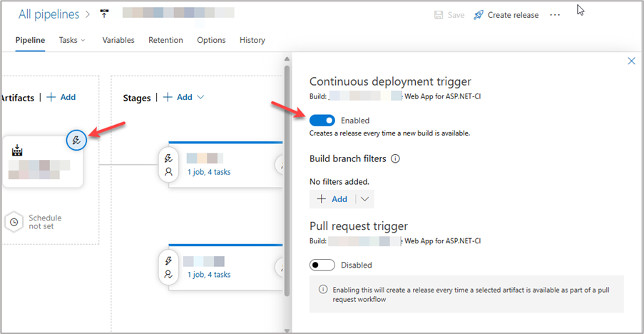This screenshot has height=334, width=644.
Task: Open the More actions ellipsis menu
Action: 555,15
